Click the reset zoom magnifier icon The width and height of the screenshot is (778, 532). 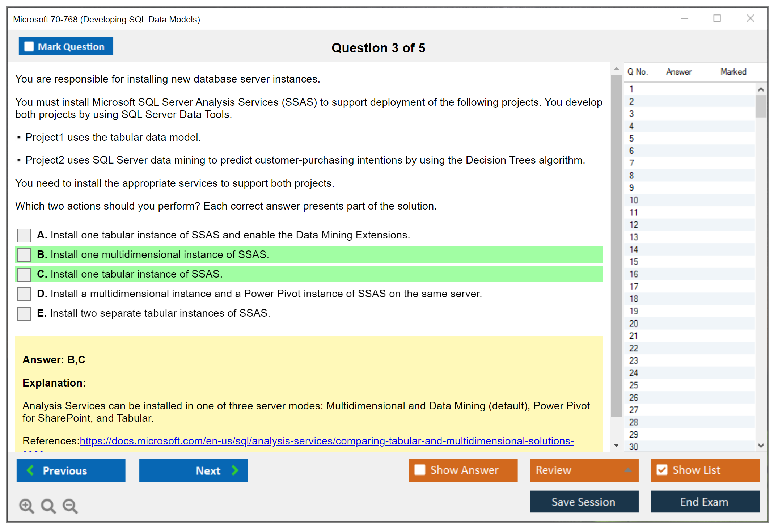(48, 506)
